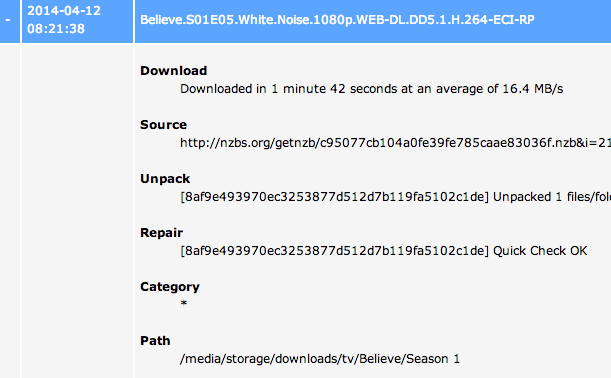This screenshot has width=611, height=378.
Task: Select the Believe.S01E05.White.Noise job title
Action: (337, 20)
